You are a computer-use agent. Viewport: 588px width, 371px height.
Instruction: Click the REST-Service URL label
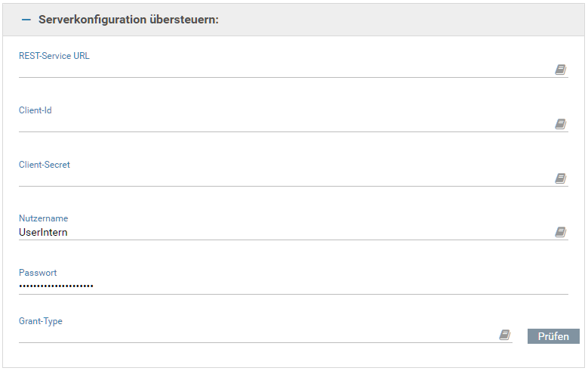54,56
